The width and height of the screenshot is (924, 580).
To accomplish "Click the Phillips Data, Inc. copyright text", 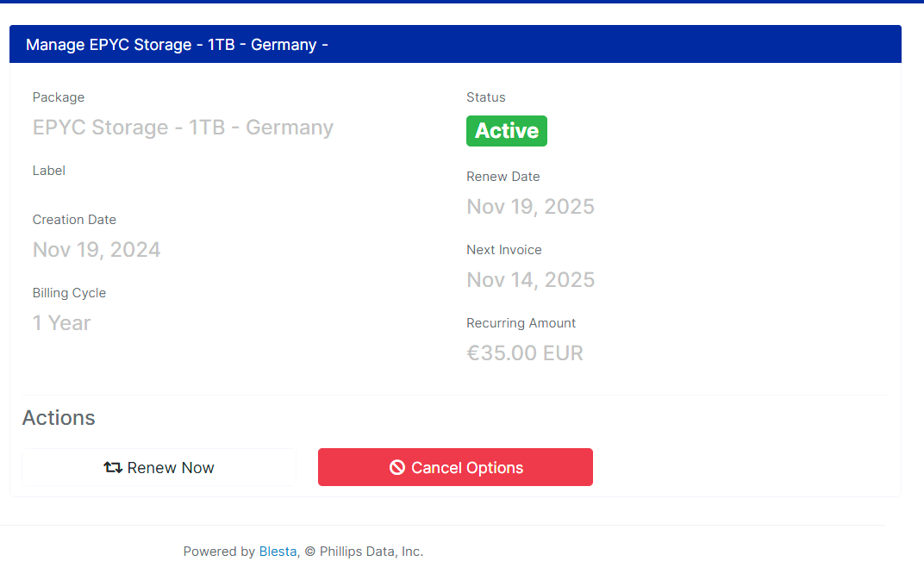I will (371, 551).
